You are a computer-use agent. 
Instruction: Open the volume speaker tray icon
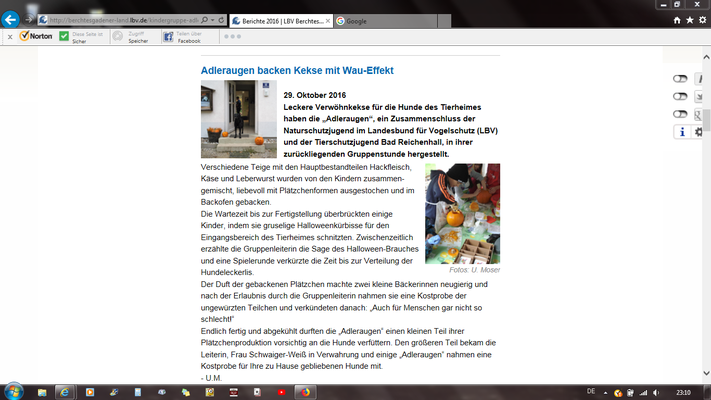point(656,393)
